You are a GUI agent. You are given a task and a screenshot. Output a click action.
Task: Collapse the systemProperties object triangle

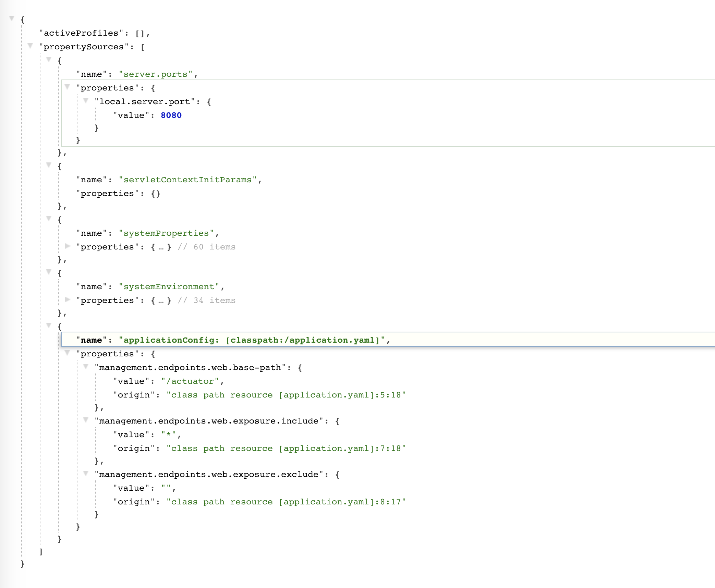tap(49, 218)
